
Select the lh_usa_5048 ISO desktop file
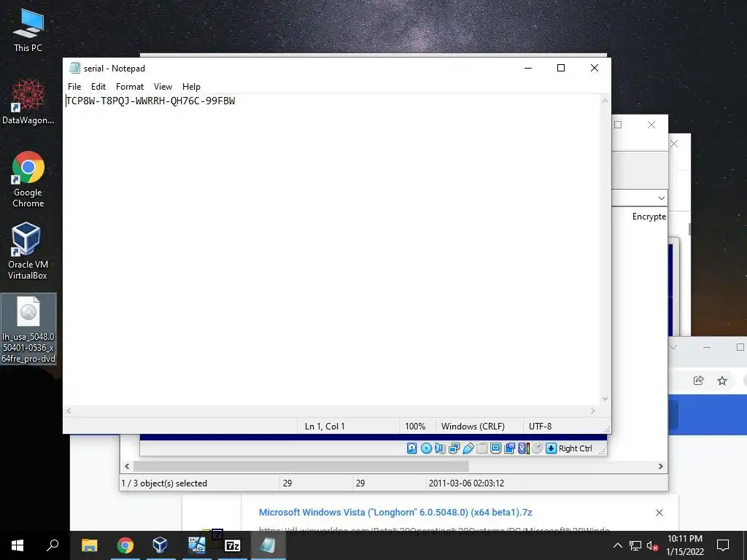click(28, 329)
